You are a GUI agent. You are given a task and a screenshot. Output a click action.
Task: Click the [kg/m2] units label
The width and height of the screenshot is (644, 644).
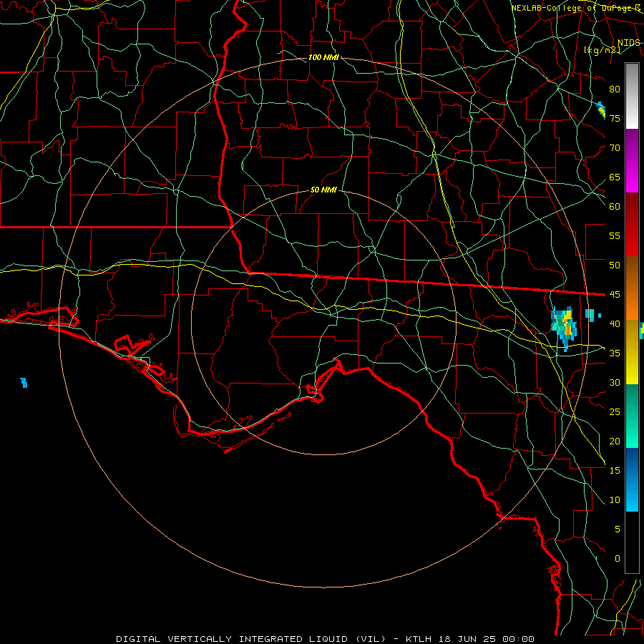(602, 50)
